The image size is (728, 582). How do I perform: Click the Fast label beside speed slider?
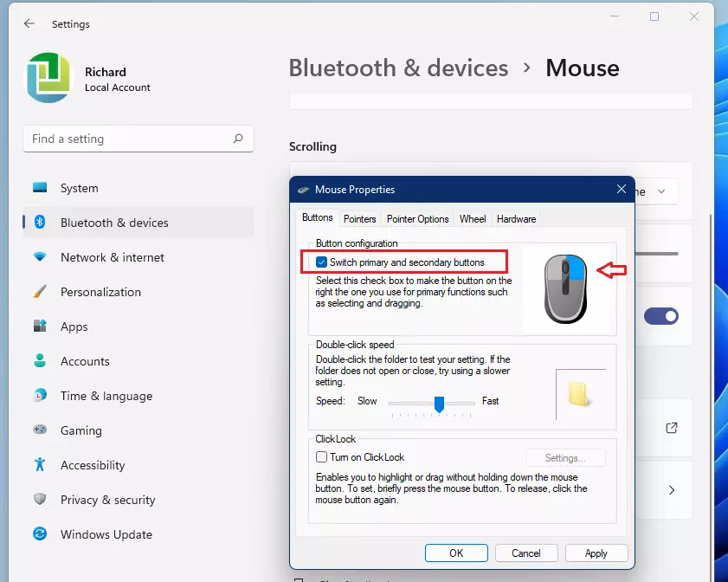coord(490,401)
